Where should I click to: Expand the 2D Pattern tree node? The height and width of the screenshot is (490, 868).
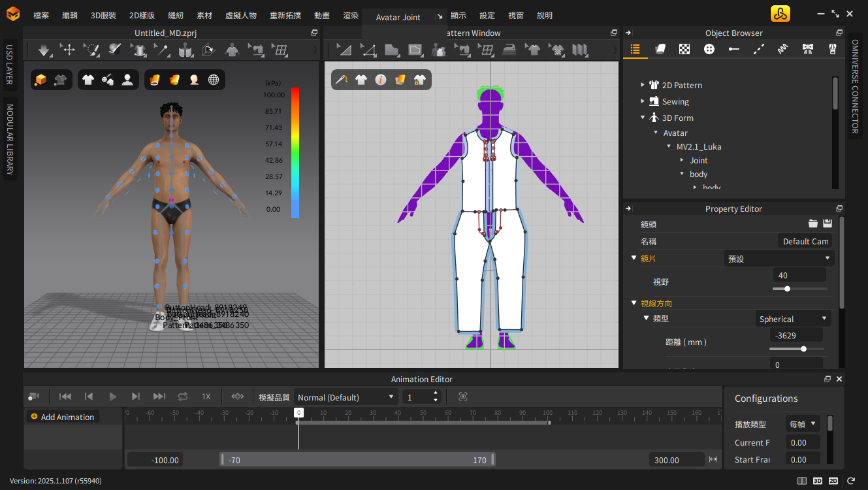pos(643,85)
